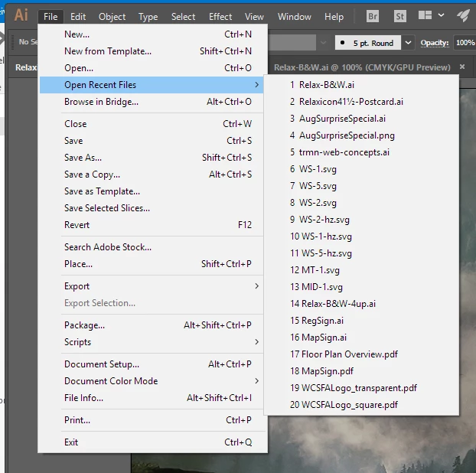476x473 pixels.
Task: Open recent file MT-1.svg
Action: pos(361,270)
